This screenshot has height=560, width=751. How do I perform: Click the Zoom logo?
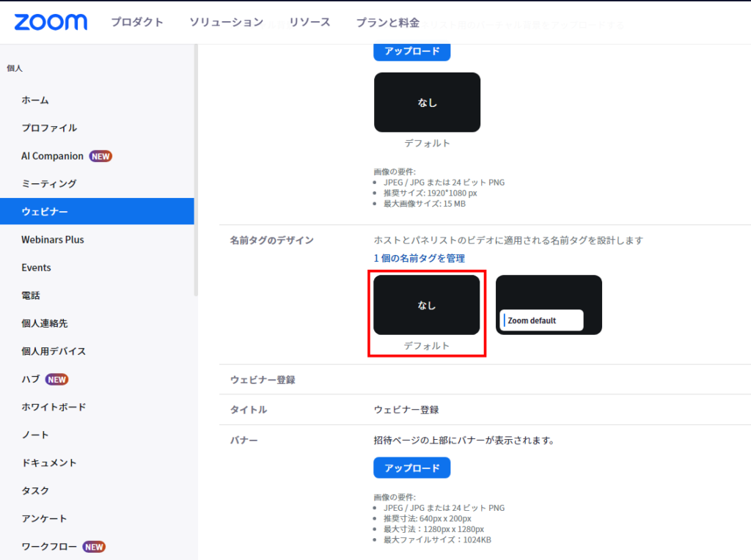pyautogui.click(x=51, y=22)
